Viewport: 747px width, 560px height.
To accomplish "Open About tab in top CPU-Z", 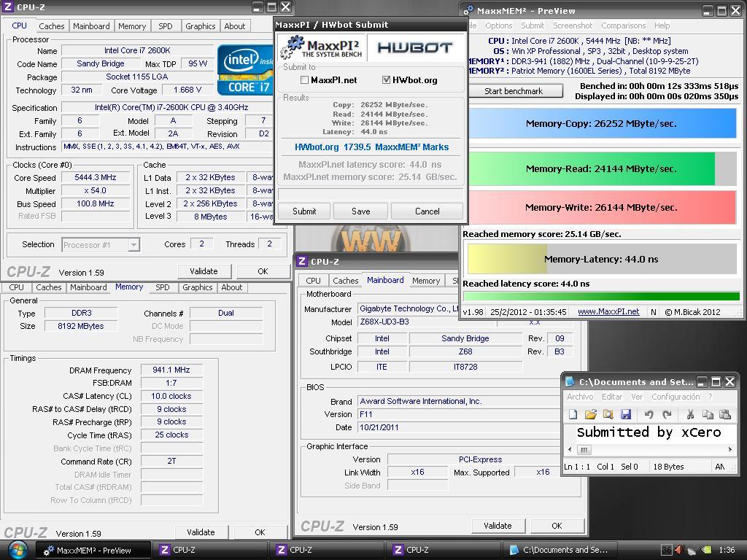I will click(235, 26).
